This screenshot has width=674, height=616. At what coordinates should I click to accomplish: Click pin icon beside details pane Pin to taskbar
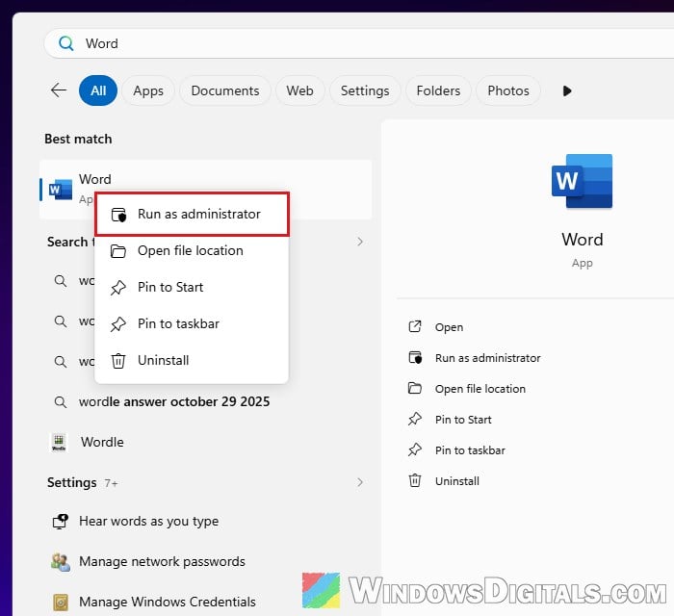(415, 449)
